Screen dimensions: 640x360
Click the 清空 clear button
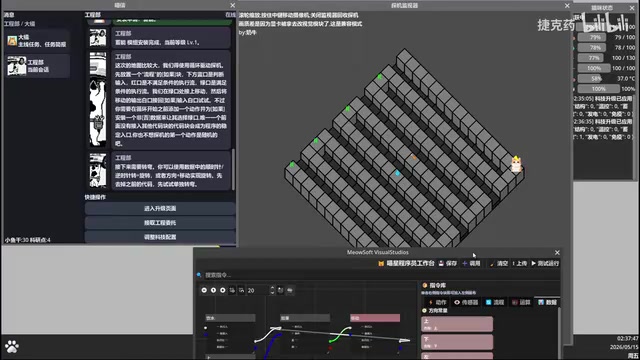499,264
